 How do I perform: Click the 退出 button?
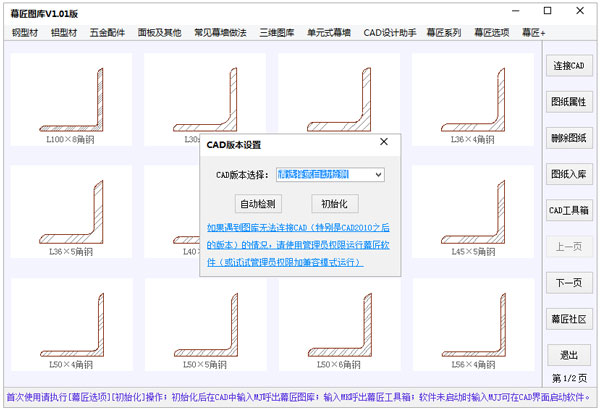[x=568, y=354]
